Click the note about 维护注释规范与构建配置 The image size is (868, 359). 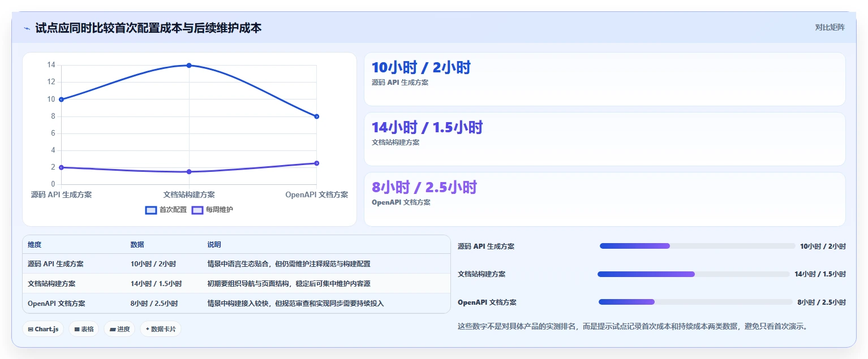point(289,264)
